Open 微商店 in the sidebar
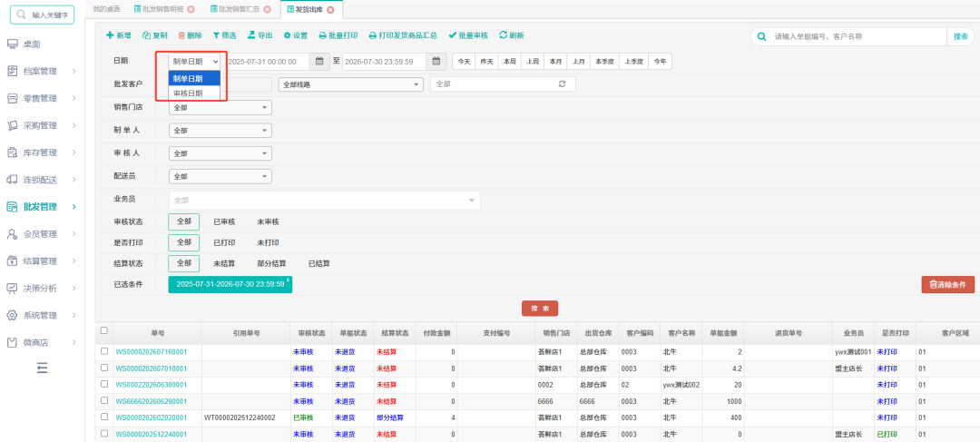Viewport: 980px width, 442px height. pyautogui.click(x=36, y=342)
